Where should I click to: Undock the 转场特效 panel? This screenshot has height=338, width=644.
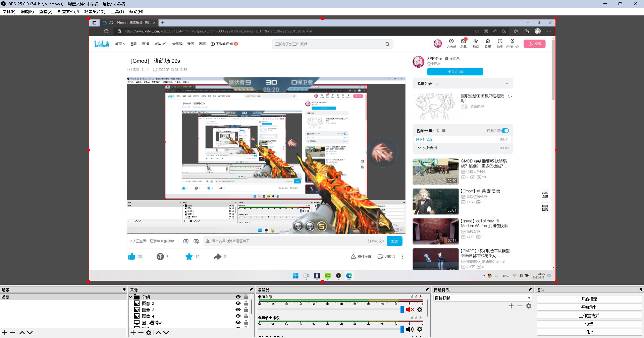(531, 290)
